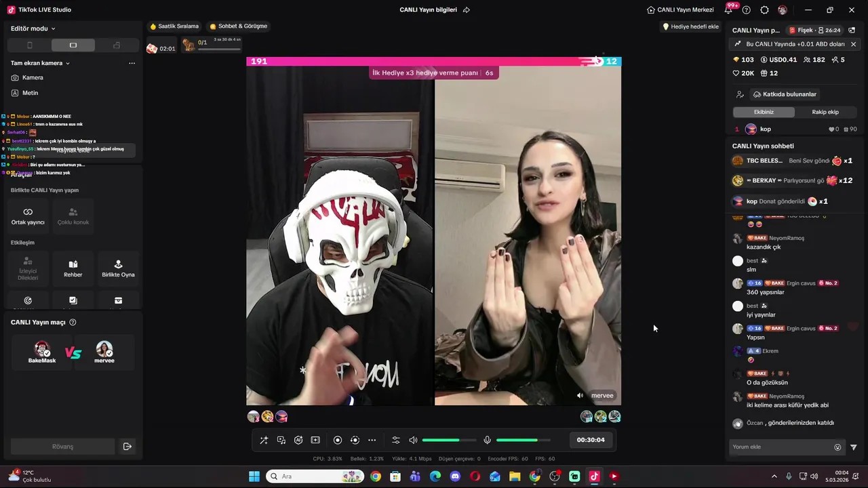Open settings gear icon in title bar
This screenshot has height=488, width=868.
(x=765, y=10)
